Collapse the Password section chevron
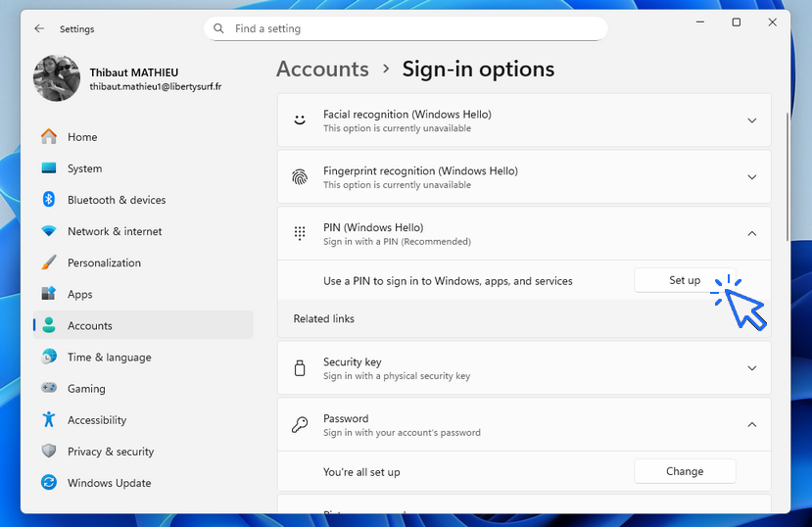 click(752, 424)
